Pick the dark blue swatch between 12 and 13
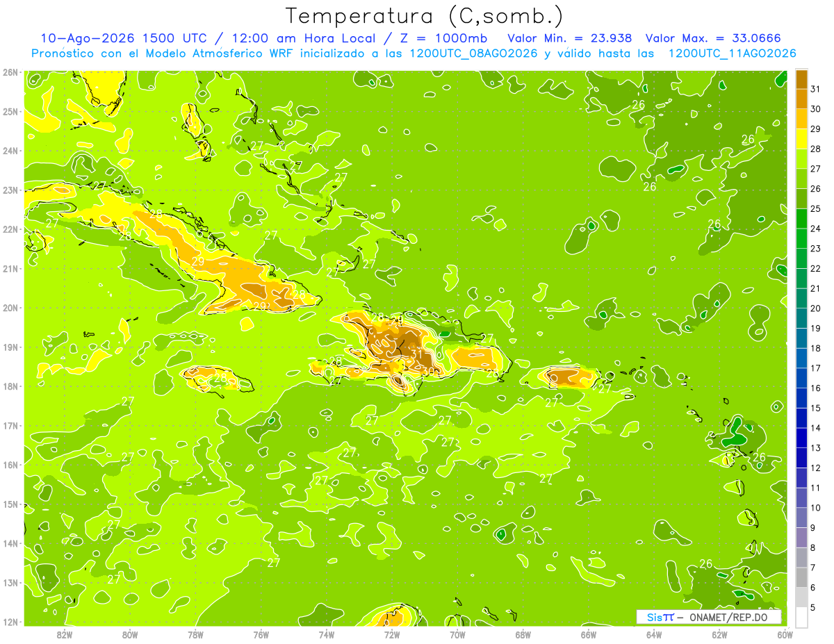 [x=801, y=457]
